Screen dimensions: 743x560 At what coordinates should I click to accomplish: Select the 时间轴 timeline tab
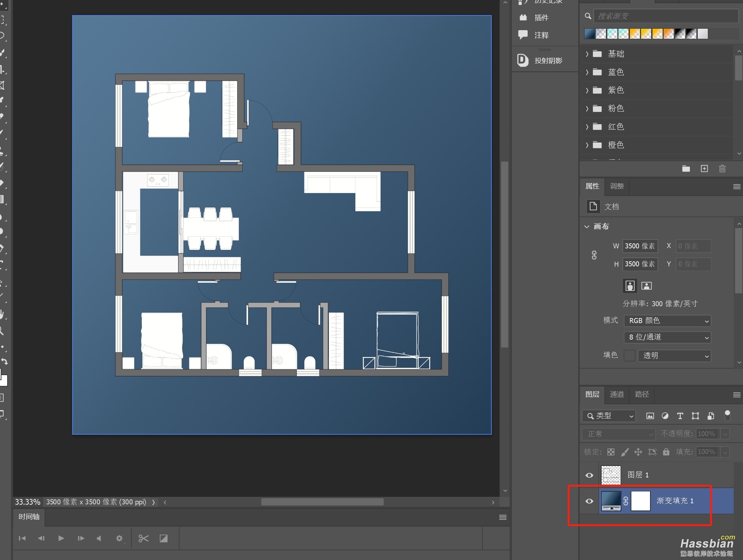click(29, 517)
